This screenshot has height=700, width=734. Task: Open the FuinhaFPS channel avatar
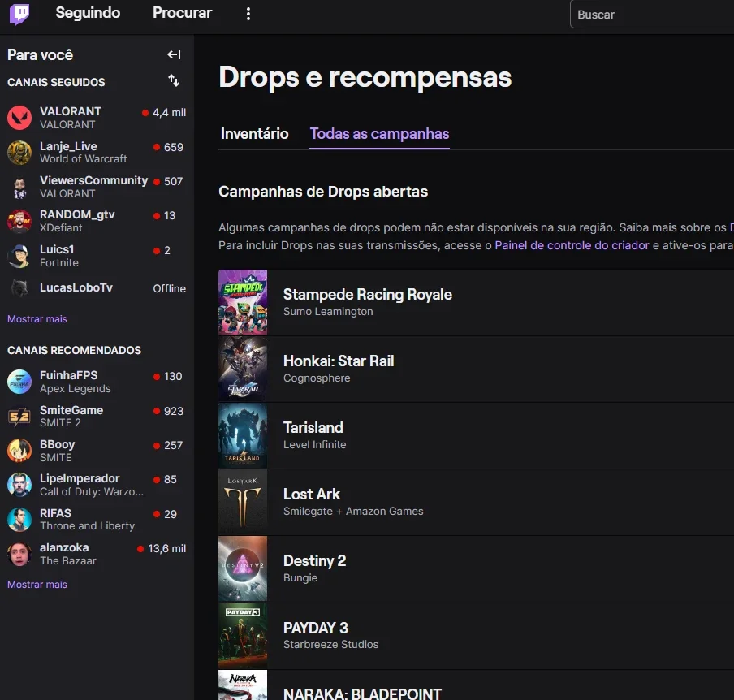(19, 382)
